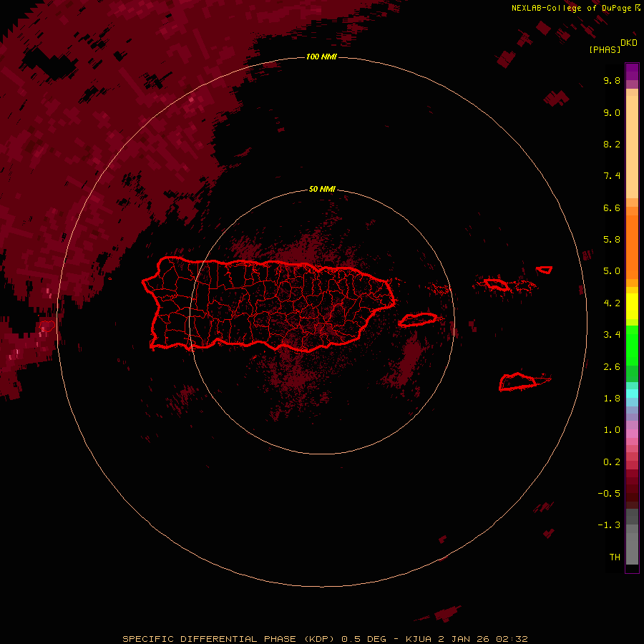Viewport: 644px width, 644px height.
Task: Click the KDP product caption at the bottom
Action: [326, 639]
